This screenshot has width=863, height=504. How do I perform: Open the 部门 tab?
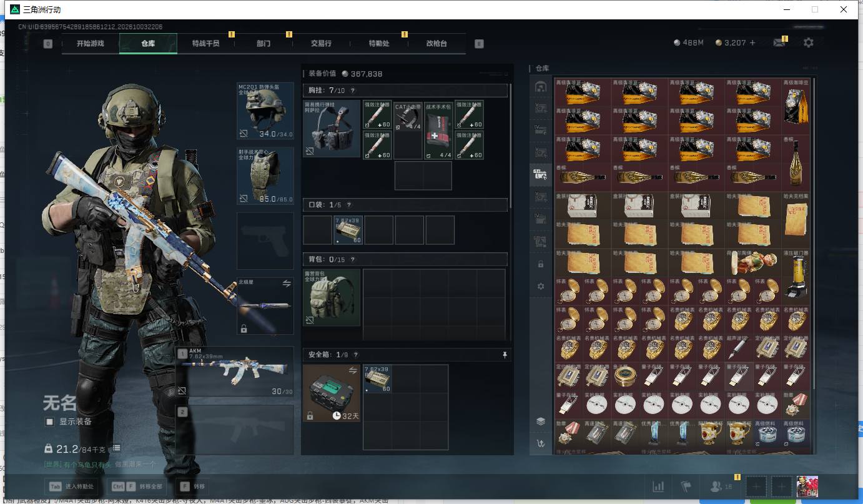(264, 44)
